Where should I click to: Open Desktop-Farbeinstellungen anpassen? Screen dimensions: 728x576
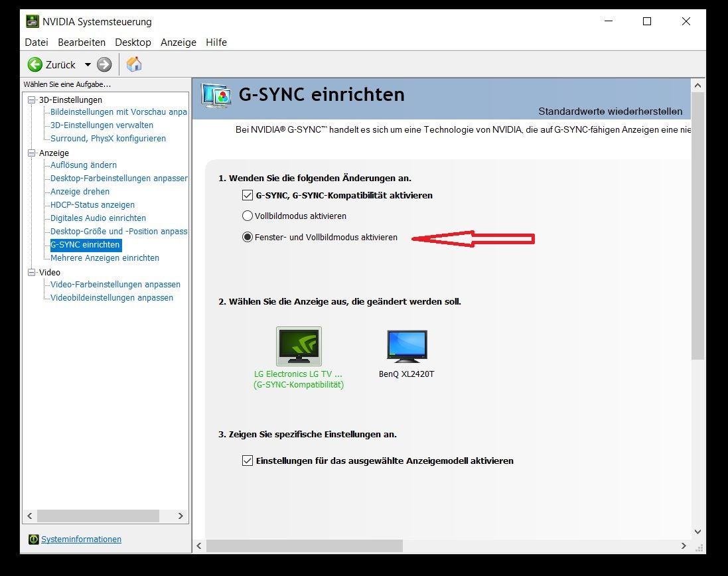click(119, 179)
